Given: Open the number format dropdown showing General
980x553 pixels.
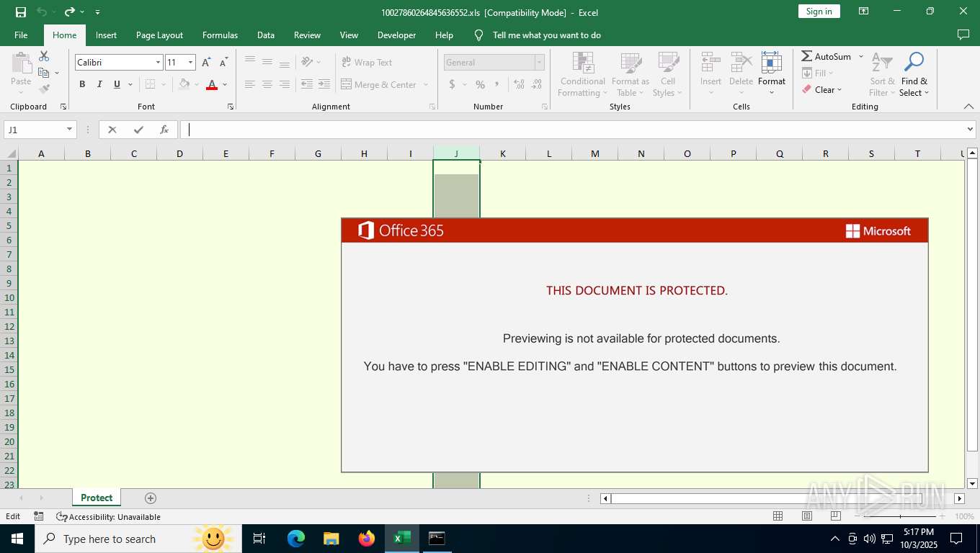Looking at the screenshot, I should [539, 63].
